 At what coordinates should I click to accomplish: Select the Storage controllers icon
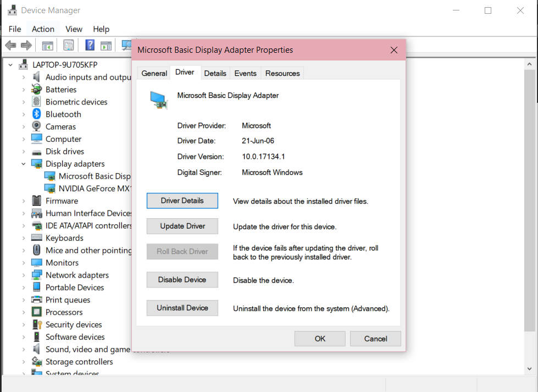(36, 361)
